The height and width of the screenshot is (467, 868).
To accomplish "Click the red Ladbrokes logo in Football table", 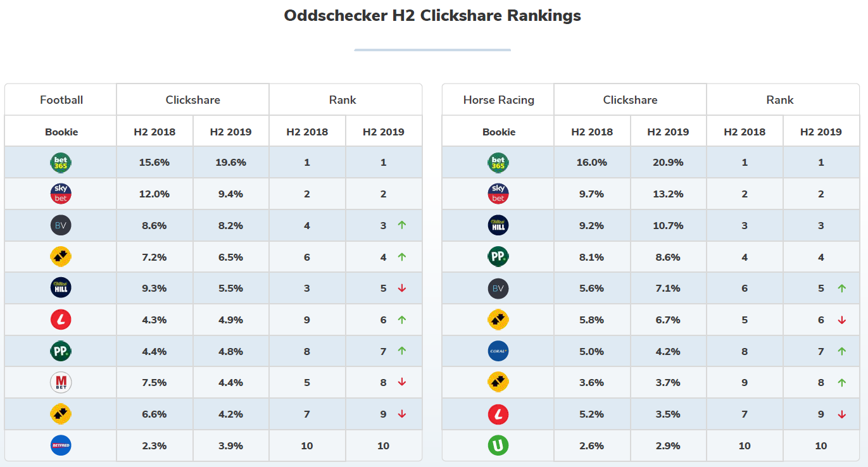I will 61,320.
